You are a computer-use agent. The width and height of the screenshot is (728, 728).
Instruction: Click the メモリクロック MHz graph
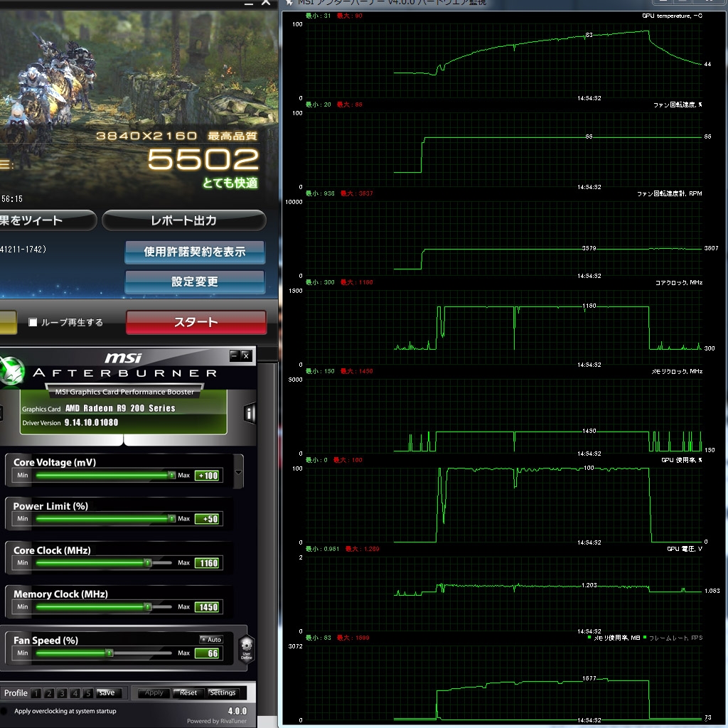click(503, 415)
